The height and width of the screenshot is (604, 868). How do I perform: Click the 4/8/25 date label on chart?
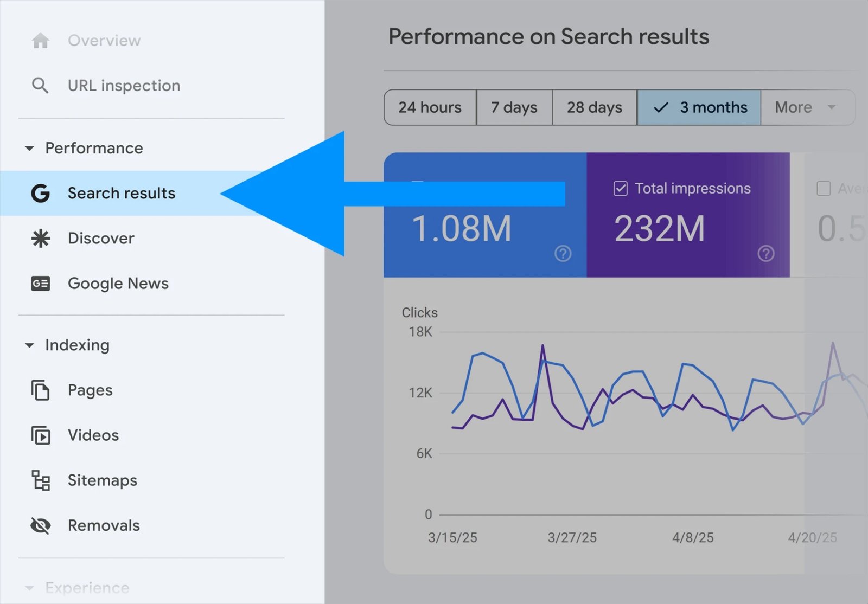click(693, 538)
